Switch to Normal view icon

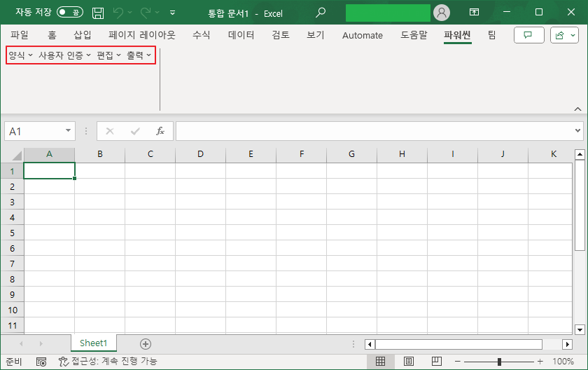pyautogui.click(x=380, y=362)
